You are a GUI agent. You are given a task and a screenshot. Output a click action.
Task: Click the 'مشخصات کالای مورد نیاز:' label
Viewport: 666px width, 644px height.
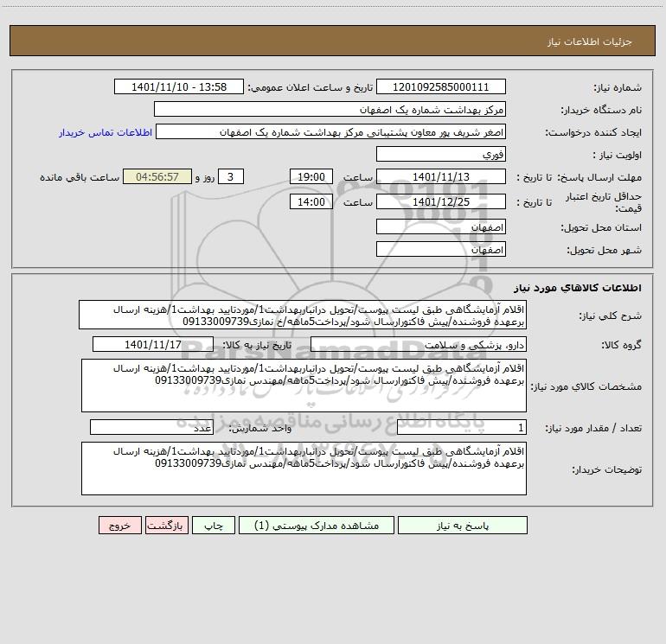coord(586,386)
